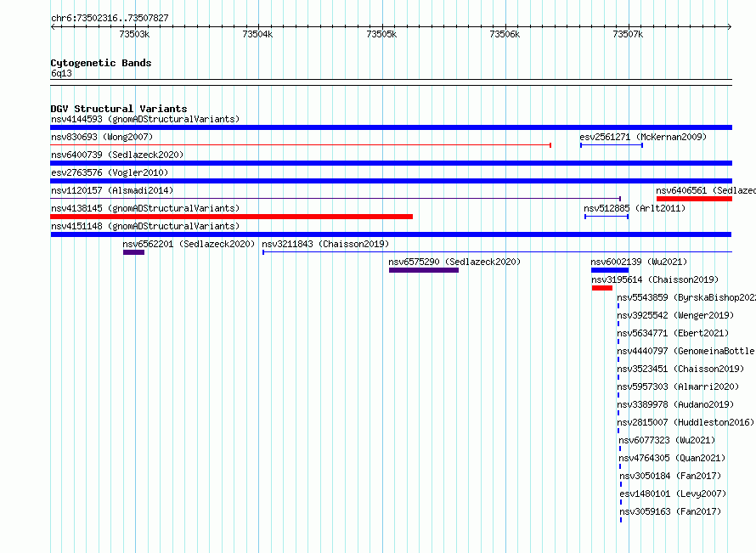The height and width of the screenshot is (553, 756).
Task: Click the red bar under nsv6406561
Action: pos(694,199)
